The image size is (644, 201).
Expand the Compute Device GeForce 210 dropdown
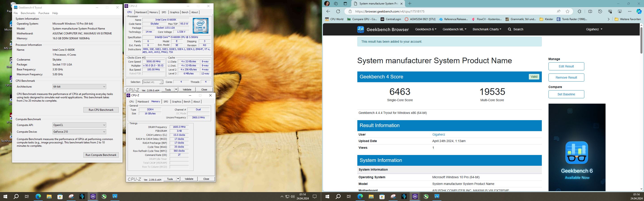(79, 132)
